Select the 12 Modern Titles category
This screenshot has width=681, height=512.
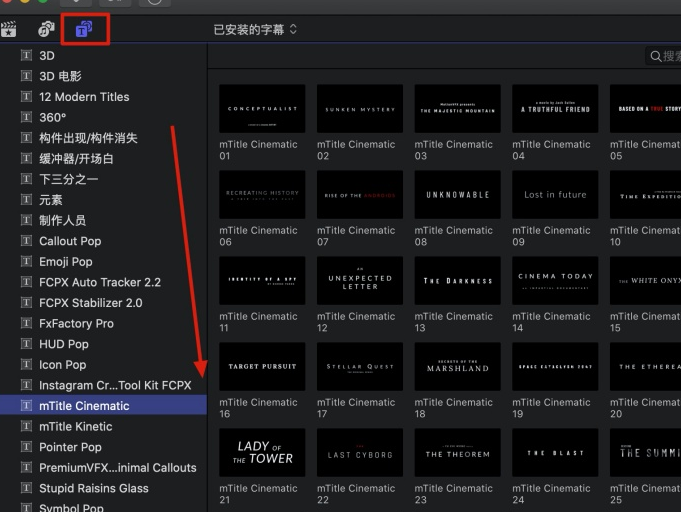click(x=103, y=97)
